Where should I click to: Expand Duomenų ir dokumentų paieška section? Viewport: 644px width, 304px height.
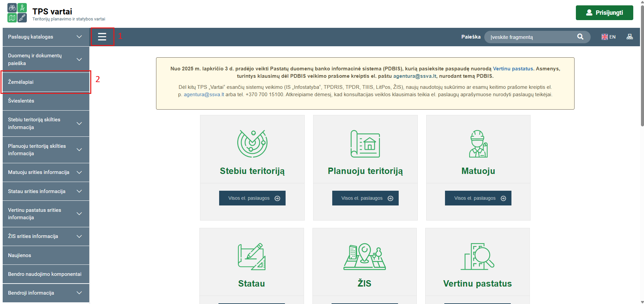79,59
